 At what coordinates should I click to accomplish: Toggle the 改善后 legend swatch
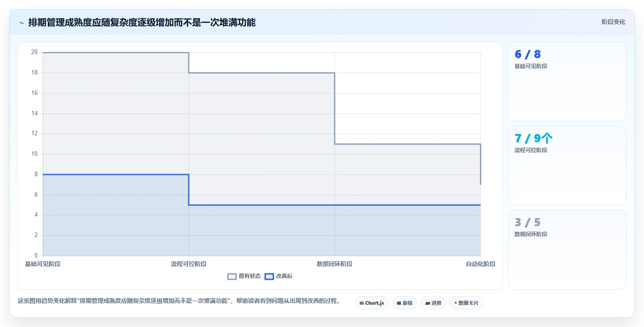[x=269, y=276]
